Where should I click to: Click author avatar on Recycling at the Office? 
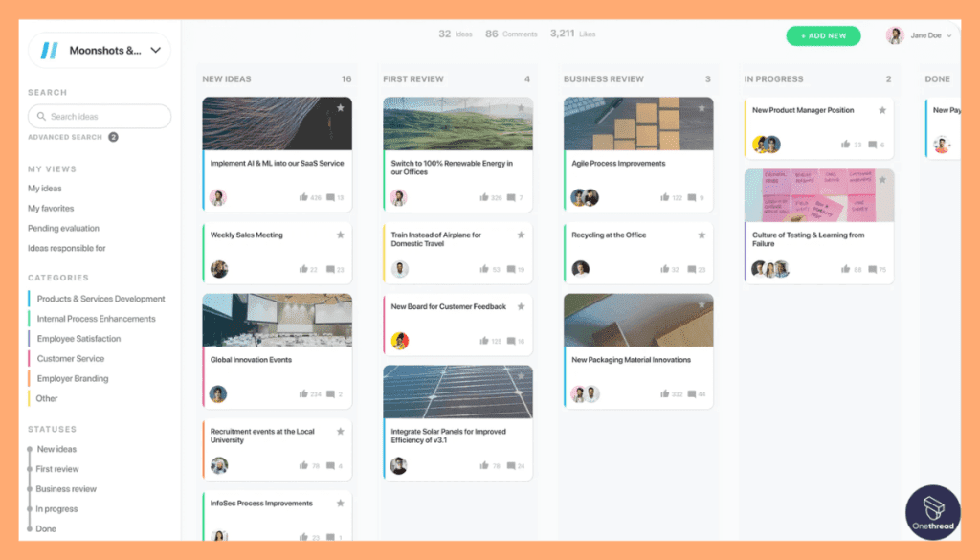coord(580,269)
